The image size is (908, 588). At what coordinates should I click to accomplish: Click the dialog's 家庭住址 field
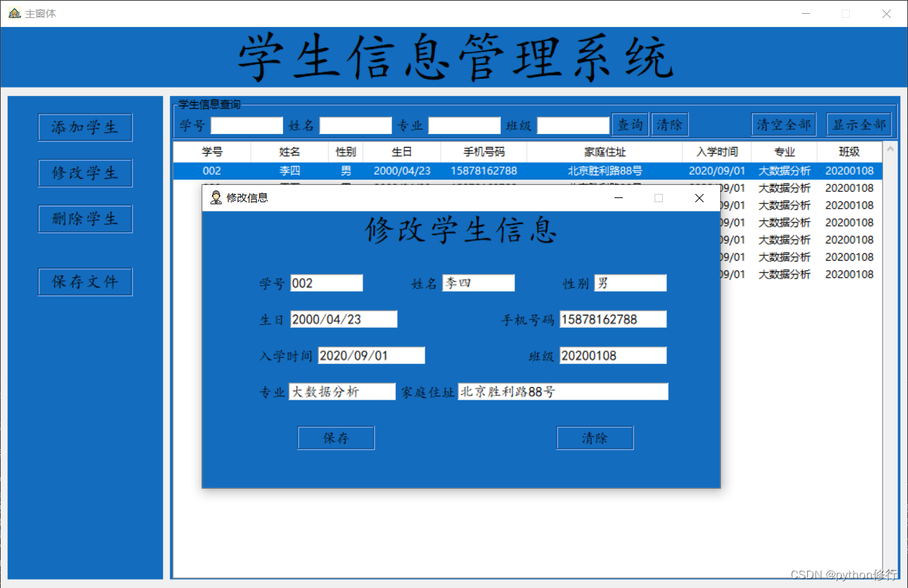[563, 391]
